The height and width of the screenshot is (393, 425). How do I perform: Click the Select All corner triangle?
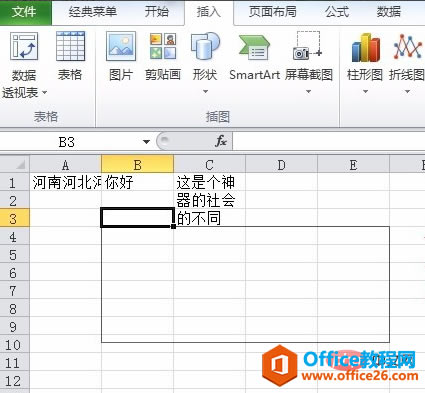click(x=20, y=165)
